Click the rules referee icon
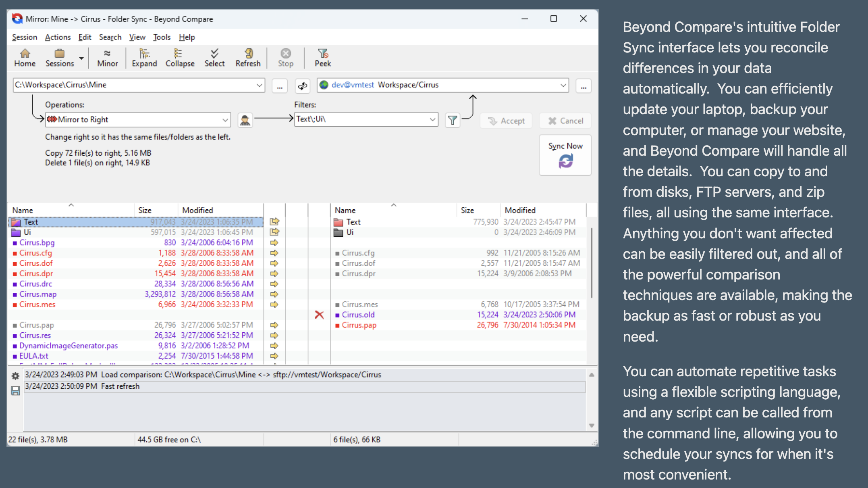Image resolution: width=868 pixels, height=488 pixels. (245, 120)
